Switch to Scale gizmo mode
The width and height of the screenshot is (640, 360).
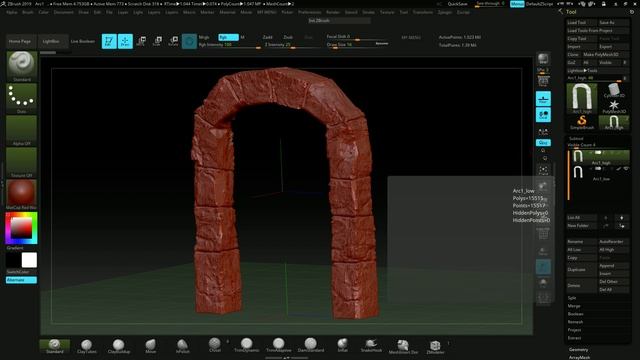tap(157, 41)
